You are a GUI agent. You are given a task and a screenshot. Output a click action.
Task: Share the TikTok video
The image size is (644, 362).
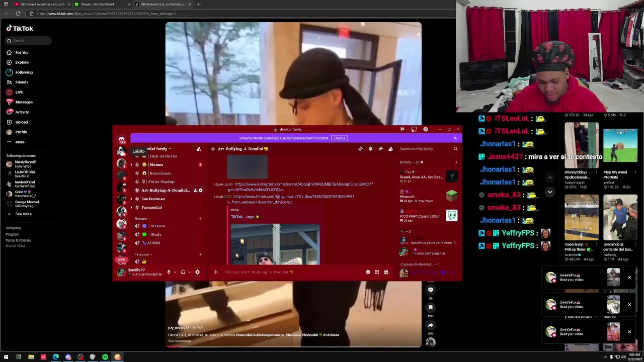point(430,325)
